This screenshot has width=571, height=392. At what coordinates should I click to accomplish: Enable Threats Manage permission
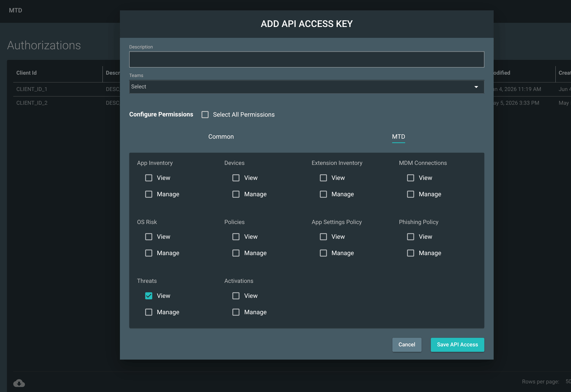pos(149,312)
